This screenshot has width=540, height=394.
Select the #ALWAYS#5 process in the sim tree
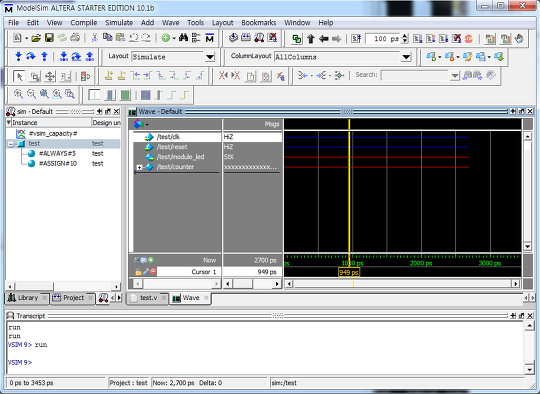click(57, 154)
